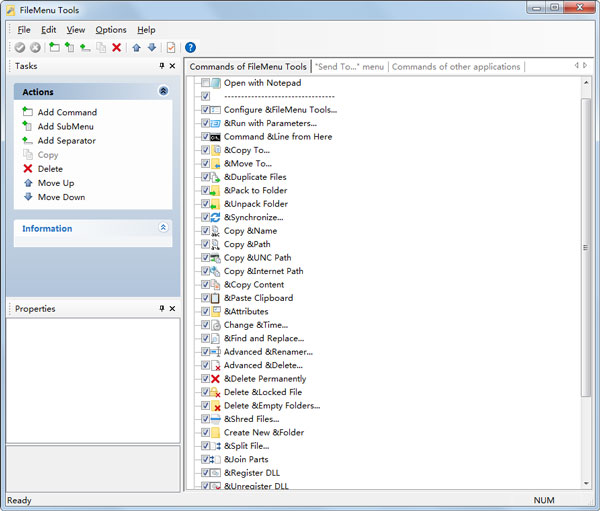Click the Delete Locked File icon
This screenshot has width=600, height=511.
pos(215,392)
